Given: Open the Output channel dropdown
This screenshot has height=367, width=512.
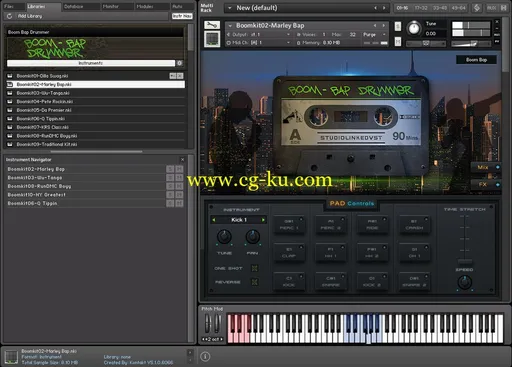Looking at the screenshot, I should click(289, 34).
